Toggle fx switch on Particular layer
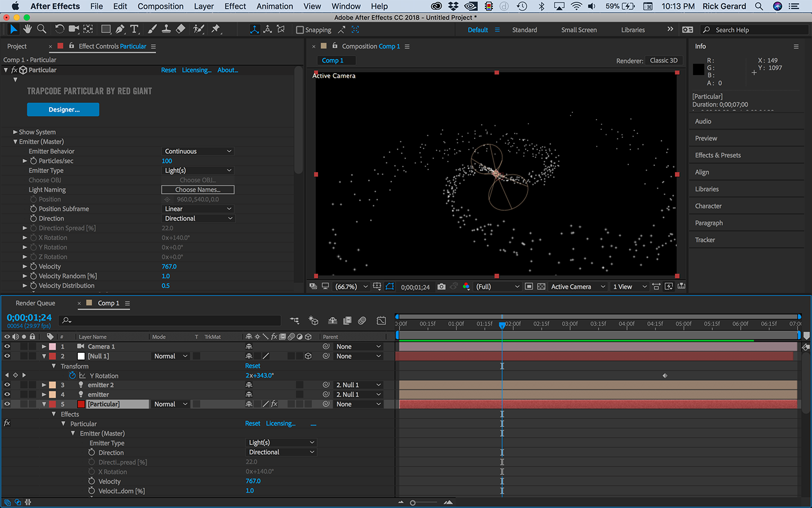The image size is (812, 508). (274, 404)
